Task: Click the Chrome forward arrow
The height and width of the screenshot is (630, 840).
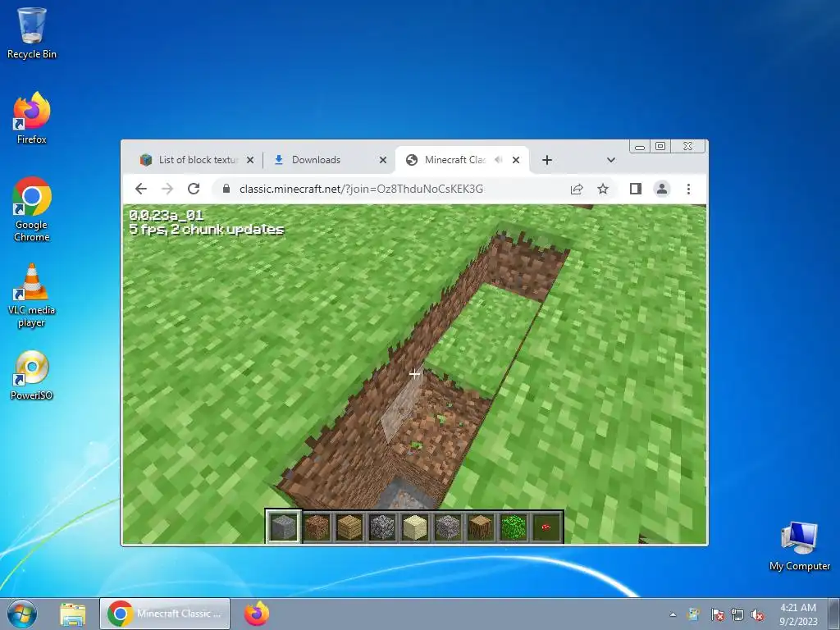Action: tap(167, 189)
